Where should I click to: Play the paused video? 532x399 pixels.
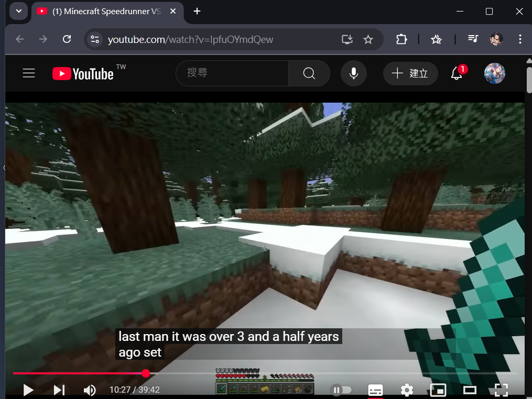[x=28, y=390]
